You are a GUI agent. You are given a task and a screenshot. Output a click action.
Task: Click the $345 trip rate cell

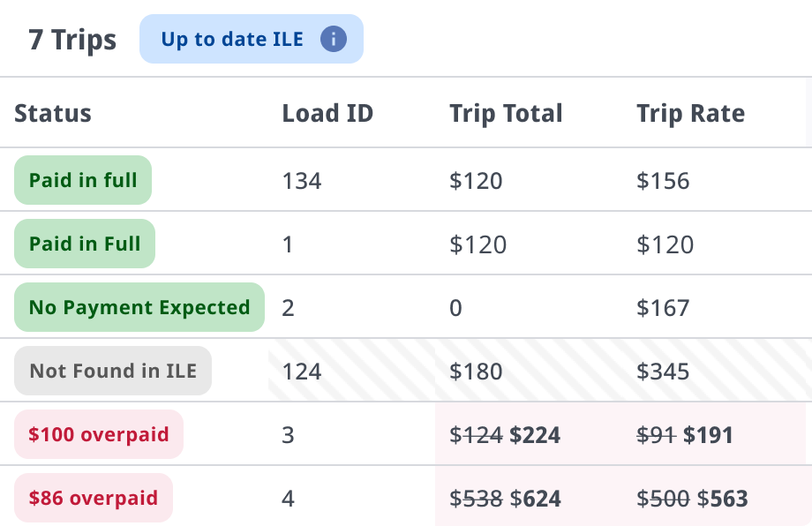point(663,372)
